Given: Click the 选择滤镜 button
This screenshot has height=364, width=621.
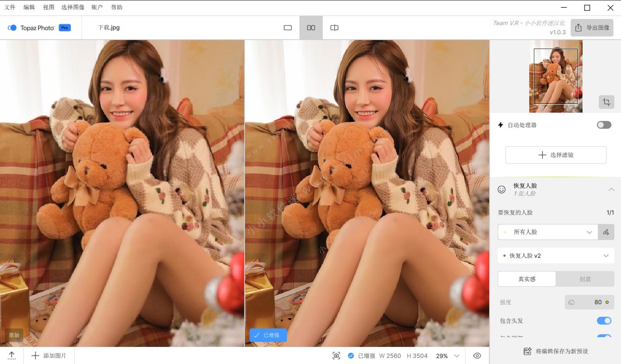Looking at the screenshot, I should pos(556,155).
